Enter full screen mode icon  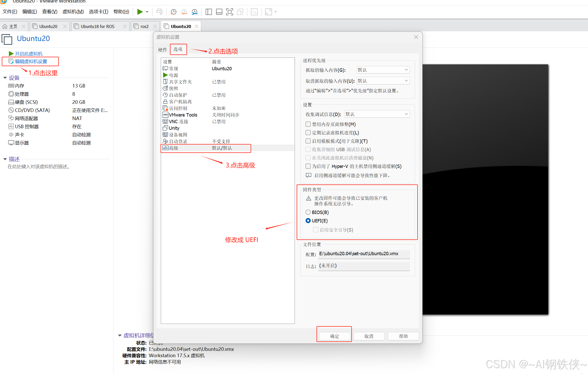click(x=229, y=12)
